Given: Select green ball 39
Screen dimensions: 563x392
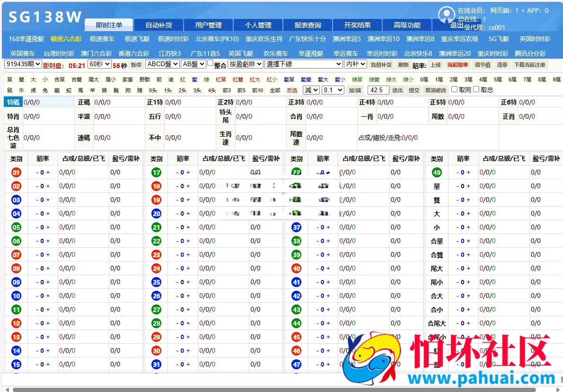Looking at the screenshot, I should (x=296, y=255).
